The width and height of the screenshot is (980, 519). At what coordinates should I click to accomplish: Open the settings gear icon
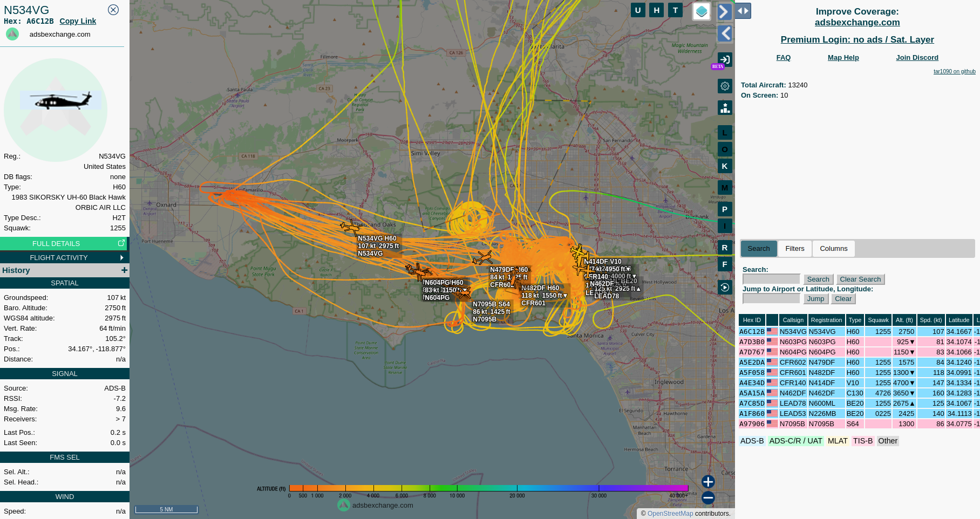pos(725,86)
